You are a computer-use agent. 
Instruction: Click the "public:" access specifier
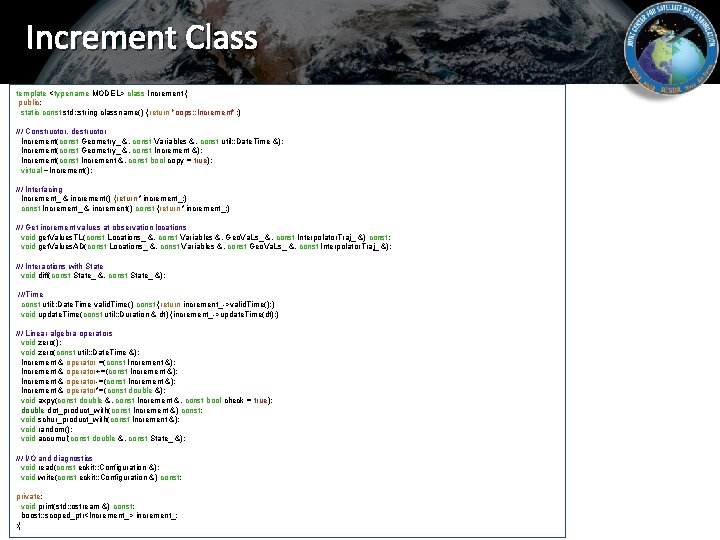coord(30,102)
